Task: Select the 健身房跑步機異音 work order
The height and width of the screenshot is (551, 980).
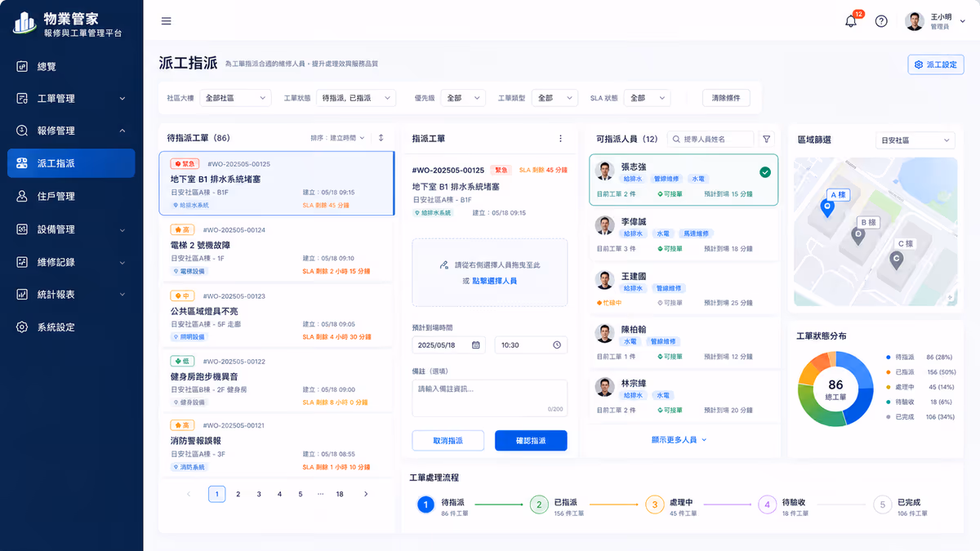Action: (x=276, y=381)
